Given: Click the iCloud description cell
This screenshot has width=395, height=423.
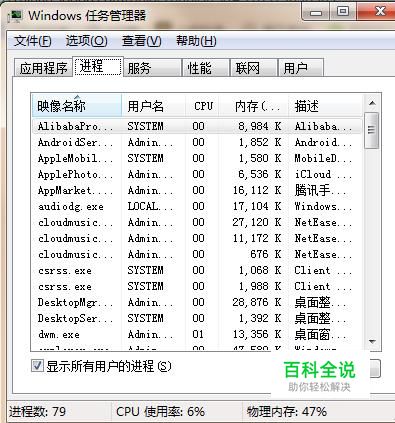Looking at the screenshot, I should [x=323, y=174].
